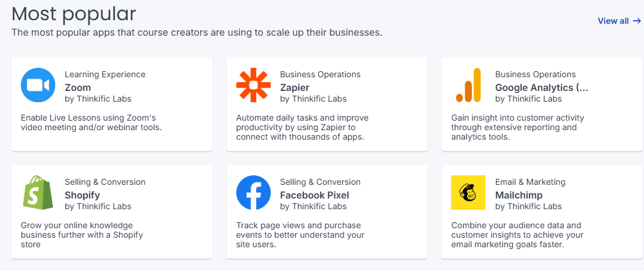Image resolution: width=644 pixels, height=271 pixels.
Task: Click the Zapier automate daily tasks description
Action: [302, 128]
